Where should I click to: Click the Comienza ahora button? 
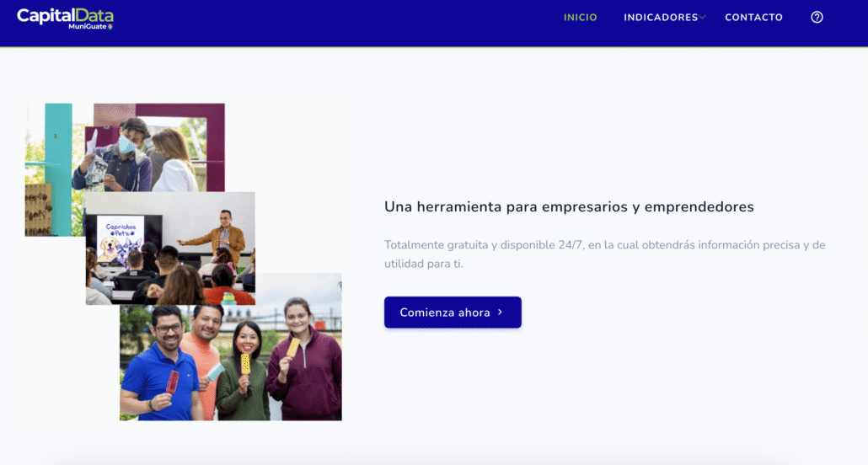click(453, 313)
